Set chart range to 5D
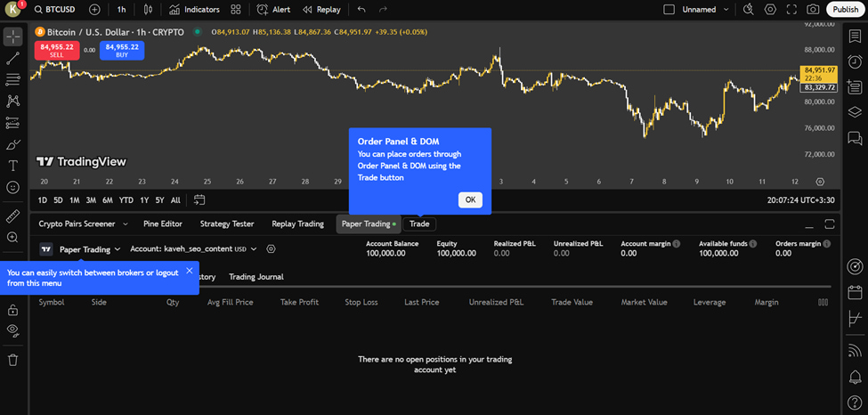The image size is (868, 415). coord(58,200)
